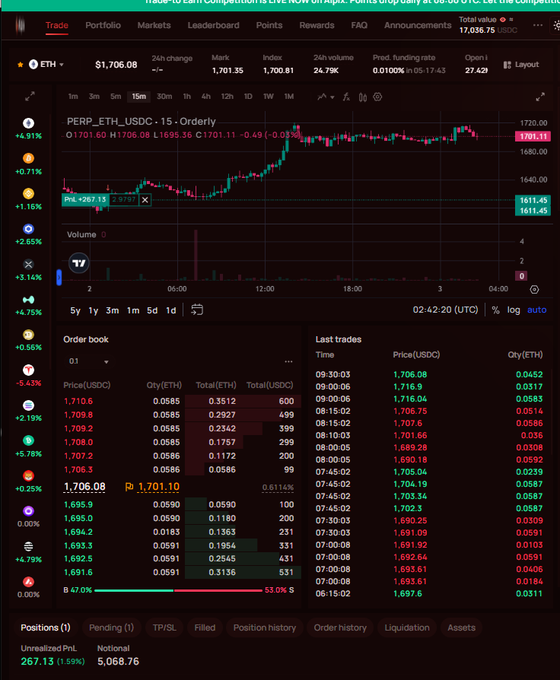560x680 pixels.
Task: Select the BNB icon showing +1.16%
Action: pyautogui.click(x=29, y=193)
